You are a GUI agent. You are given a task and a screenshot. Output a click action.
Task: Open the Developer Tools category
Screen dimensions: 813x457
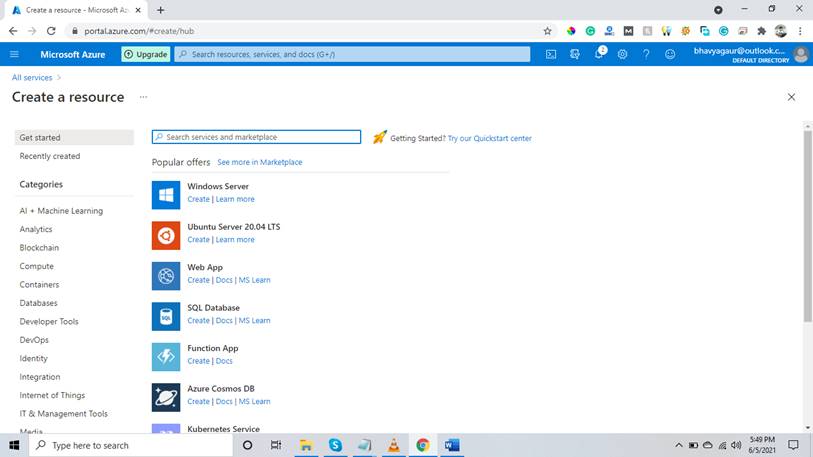pyautogui.click(x=49, y=322)
